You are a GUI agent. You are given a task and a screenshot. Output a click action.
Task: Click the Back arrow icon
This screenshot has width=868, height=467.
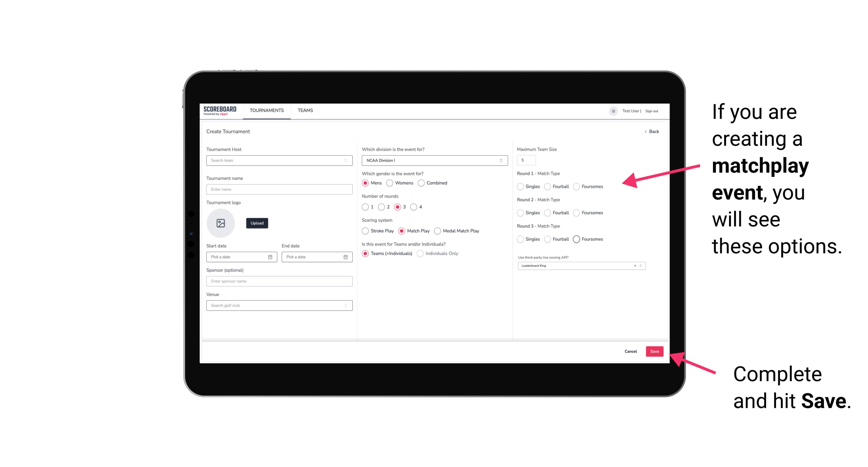(645, 131)
